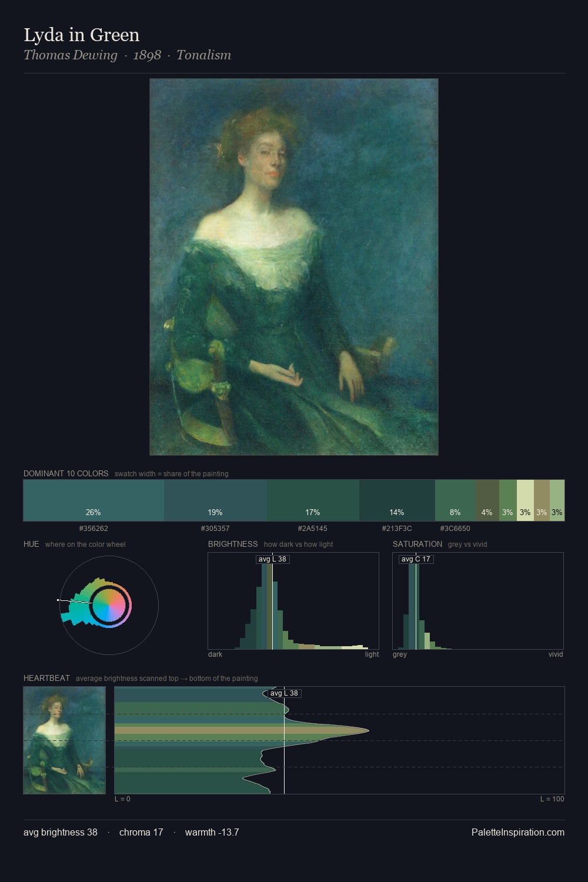Screen dimensions: 588x882
Task: Click the 'DOMINANT 10 COLORS' heading
Action: pyautogui.click(x=66, y=473)
